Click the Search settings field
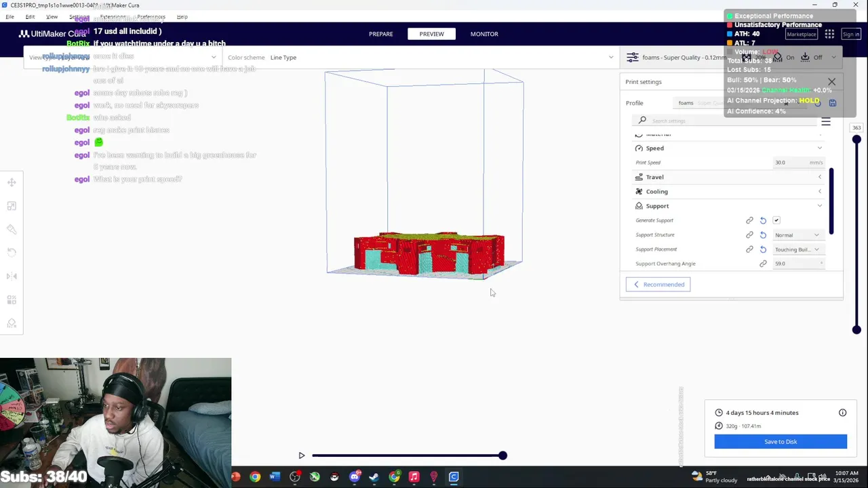 coord(724,121)
